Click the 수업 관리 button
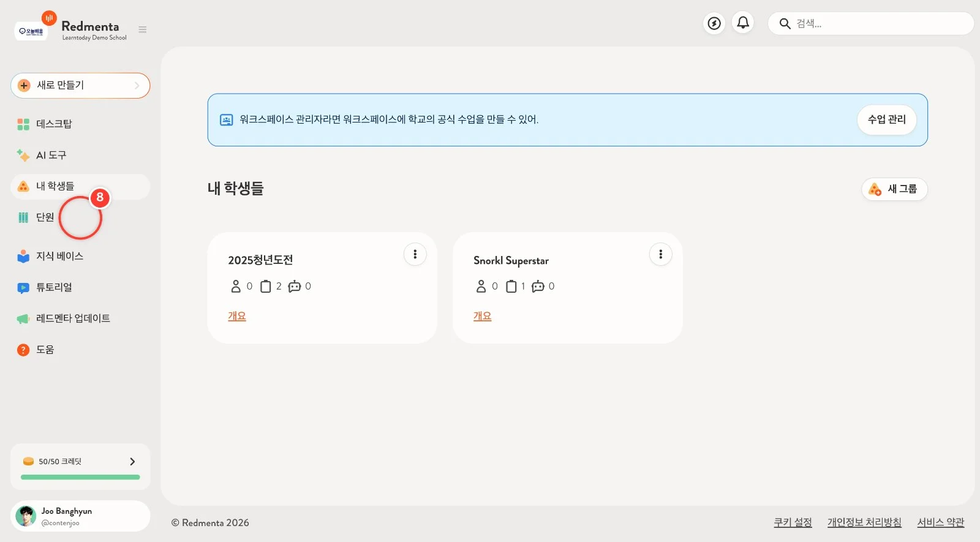The image size is (980, 542). (886, 119)
